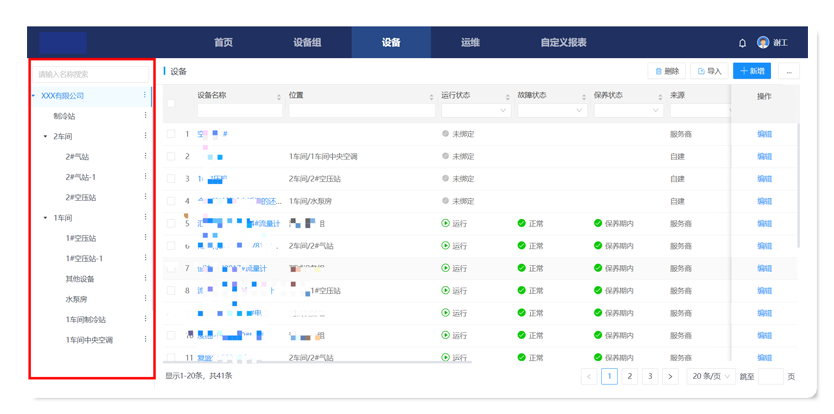Screen dimensions: 834x414
Task: Click the notification bell icon
Action: (x=742, y=43)
